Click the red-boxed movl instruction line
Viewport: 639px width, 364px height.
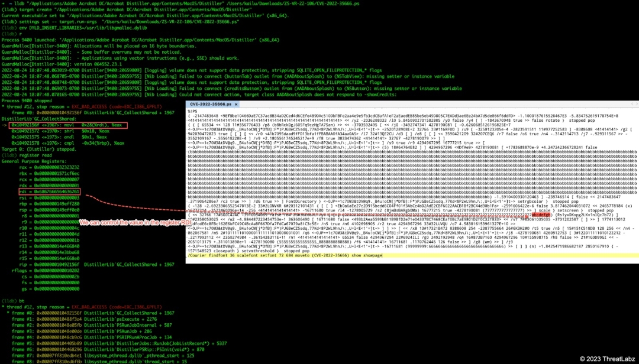point(68,125)
